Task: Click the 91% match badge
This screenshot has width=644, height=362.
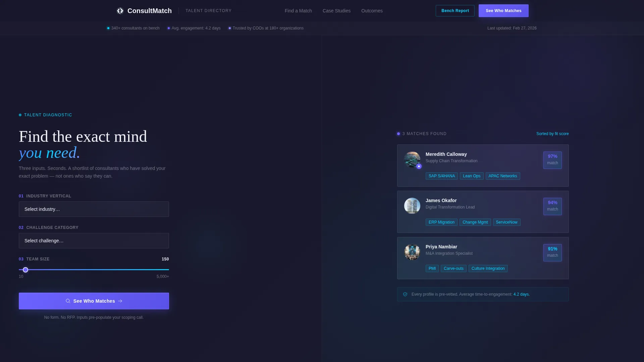Action: pos(552,252)
